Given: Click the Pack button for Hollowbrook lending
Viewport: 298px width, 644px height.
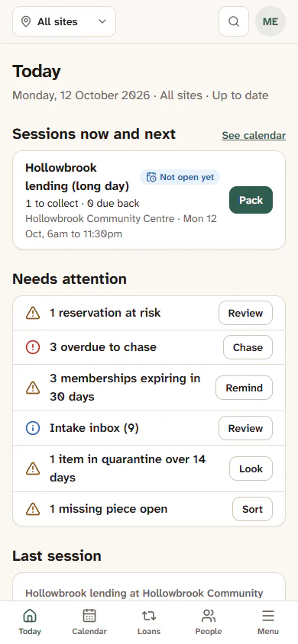Looking at the screenshot, I should tap(251, 200).
